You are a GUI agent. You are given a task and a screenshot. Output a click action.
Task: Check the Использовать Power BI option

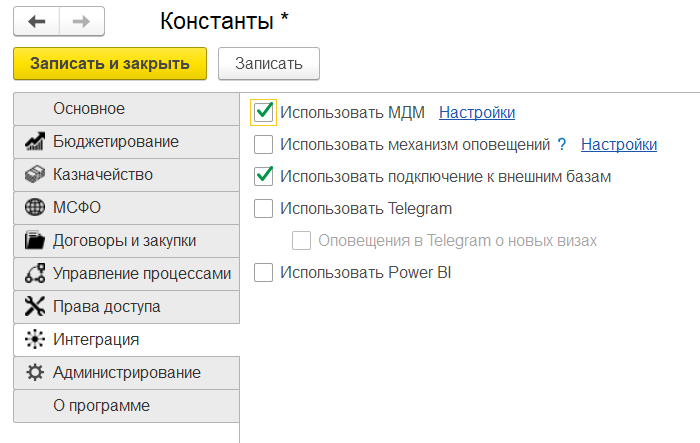coord(264,272)
